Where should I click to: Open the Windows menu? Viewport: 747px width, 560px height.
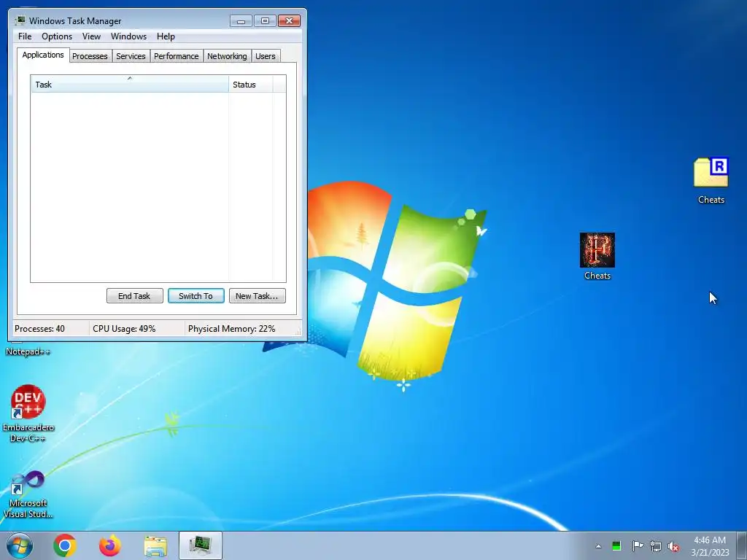point(128,36)
